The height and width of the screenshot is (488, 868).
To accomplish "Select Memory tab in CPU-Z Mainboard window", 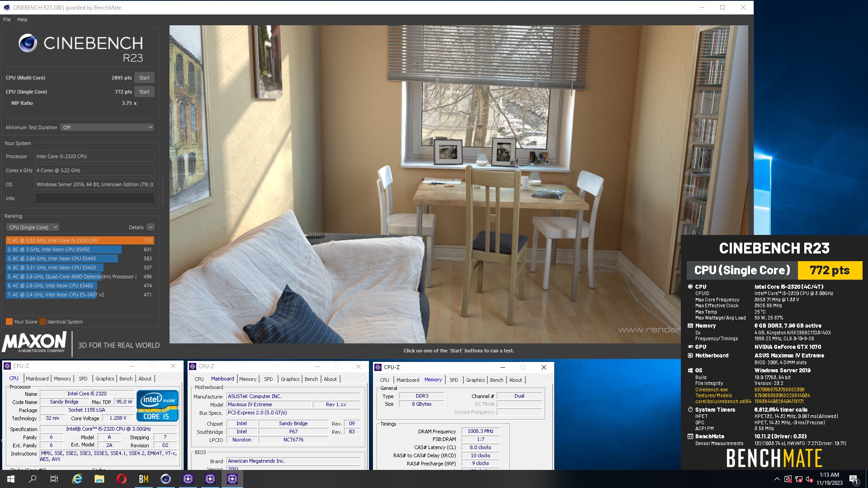I will [248, 379].
